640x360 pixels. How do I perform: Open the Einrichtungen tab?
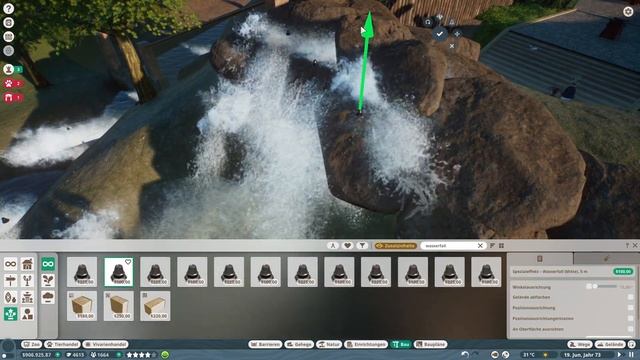(x=366, y=344)
